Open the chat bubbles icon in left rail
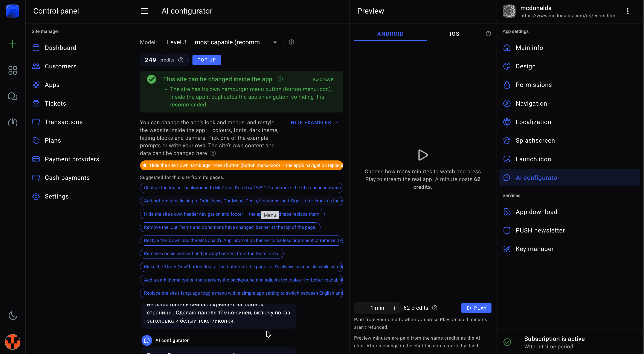Screen dimensions: 644x354 coord(12,96)
